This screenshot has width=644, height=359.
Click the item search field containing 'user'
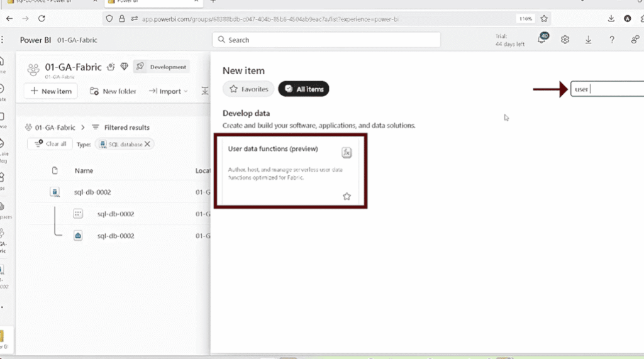pos(608,89)
